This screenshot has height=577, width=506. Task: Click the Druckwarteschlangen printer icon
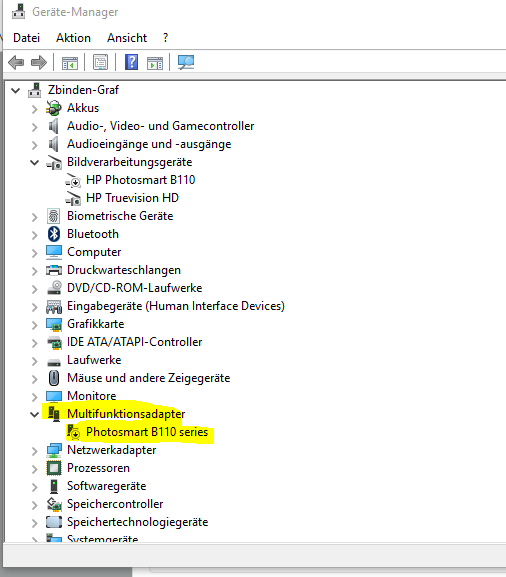click(54, 270)
